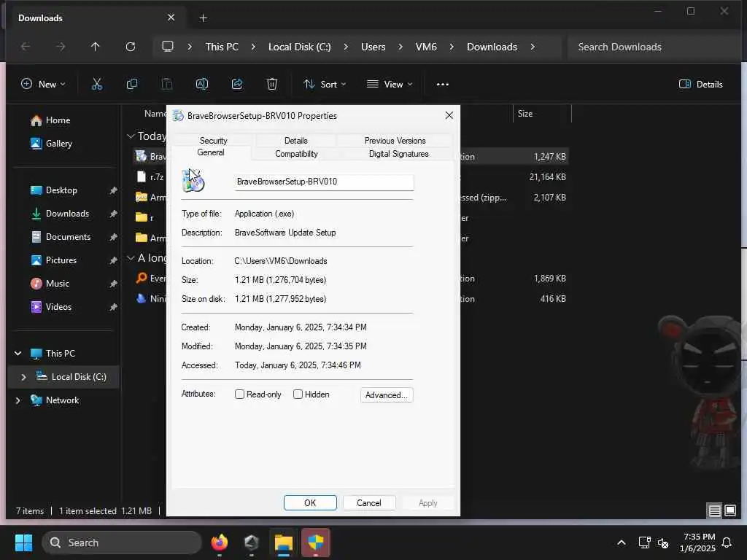Image resolution: width=747 pixels, height=560 pixels.
Task: Click the Cut scissors icon in toolbar
Action: pos(97,85)
